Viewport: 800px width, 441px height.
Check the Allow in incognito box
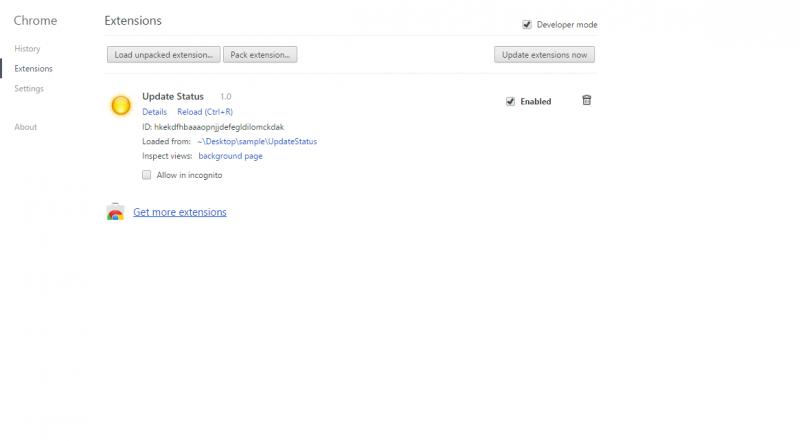coord(146,175)
